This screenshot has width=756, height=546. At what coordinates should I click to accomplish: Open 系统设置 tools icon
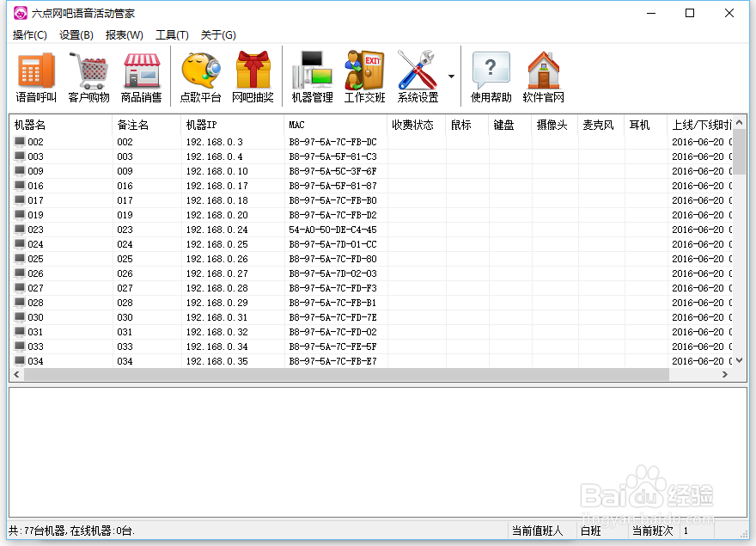[418, 77]
